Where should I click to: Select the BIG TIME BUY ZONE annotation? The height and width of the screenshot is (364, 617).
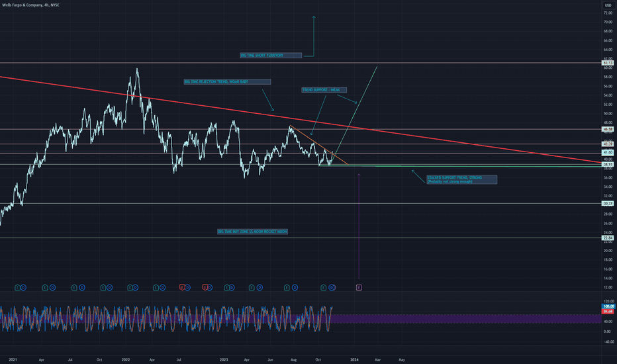[253, 232]
